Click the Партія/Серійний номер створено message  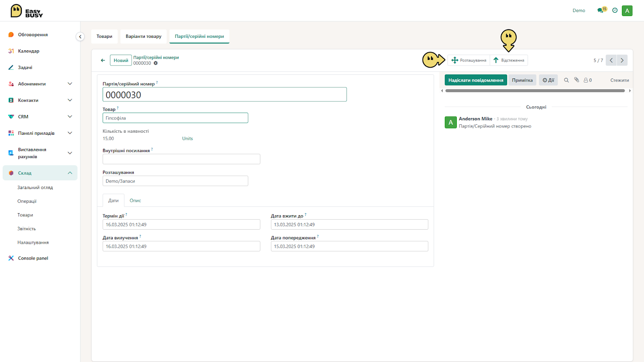(495, 126)
